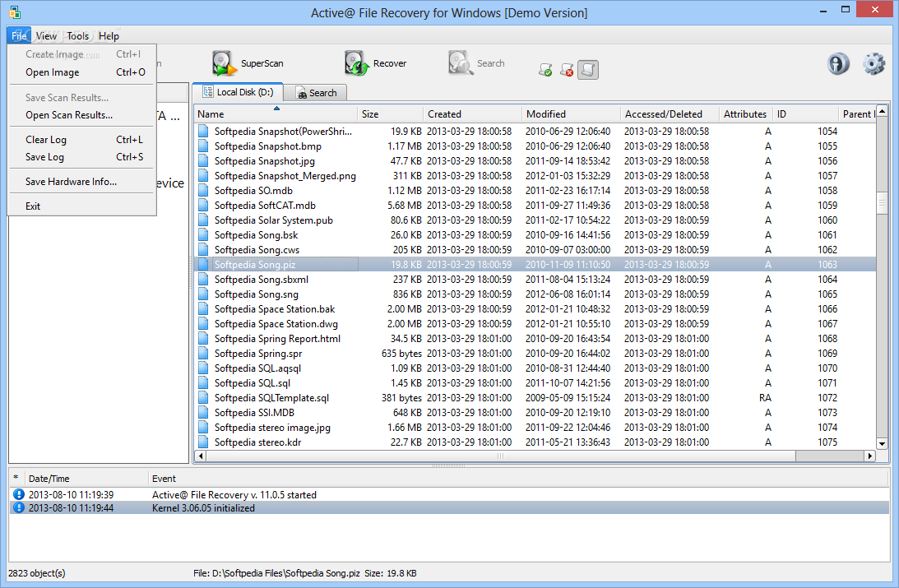Open the Help menu

(x=109, y=35)
